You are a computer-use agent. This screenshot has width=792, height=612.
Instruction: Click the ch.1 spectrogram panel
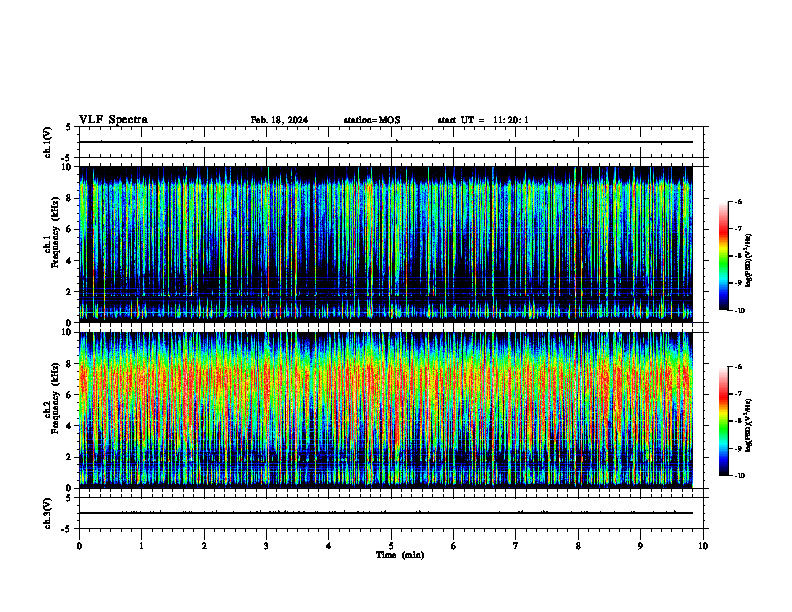click(385, 244)
